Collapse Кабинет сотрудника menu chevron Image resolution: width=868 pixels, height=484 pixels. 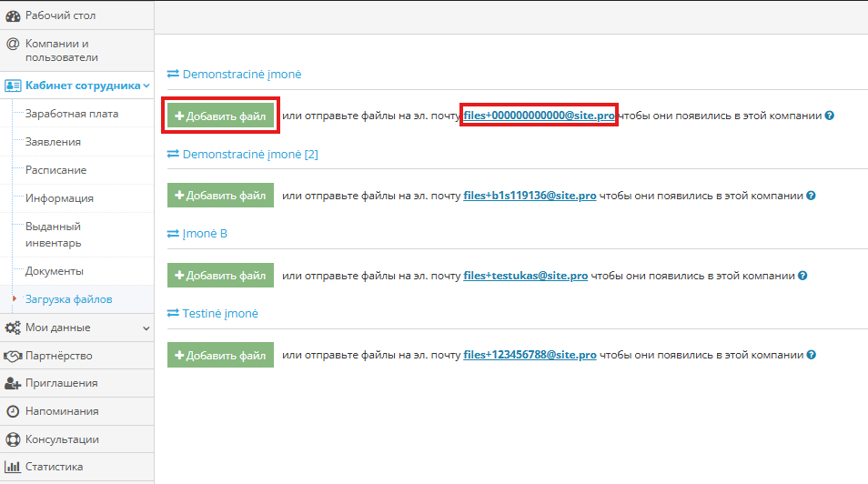tap(146, 86)
